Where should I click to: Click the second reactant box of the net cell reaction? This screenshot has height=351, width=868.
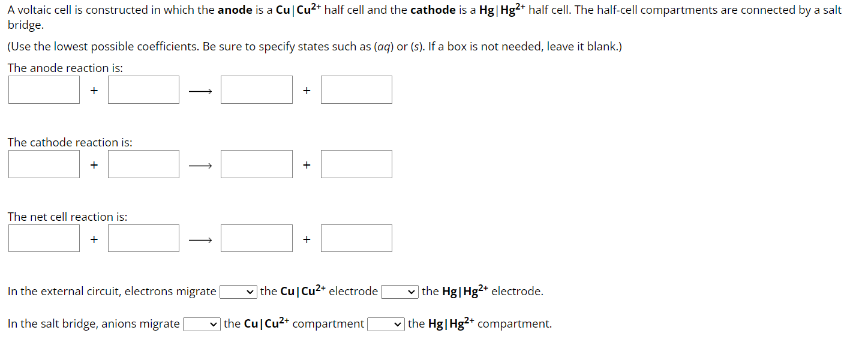(x=143, y=238)
